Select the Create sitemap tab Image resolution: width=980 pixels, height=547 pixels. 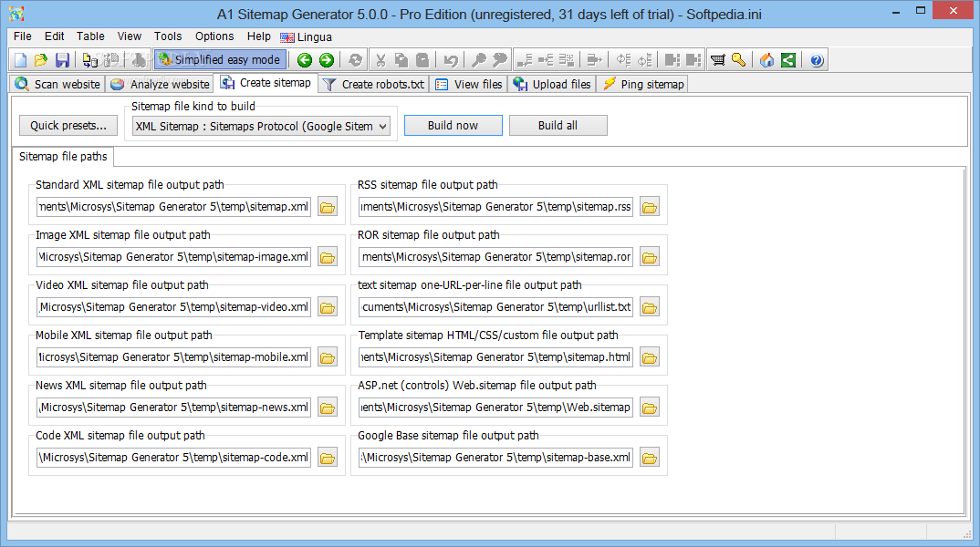coord(266,82)
